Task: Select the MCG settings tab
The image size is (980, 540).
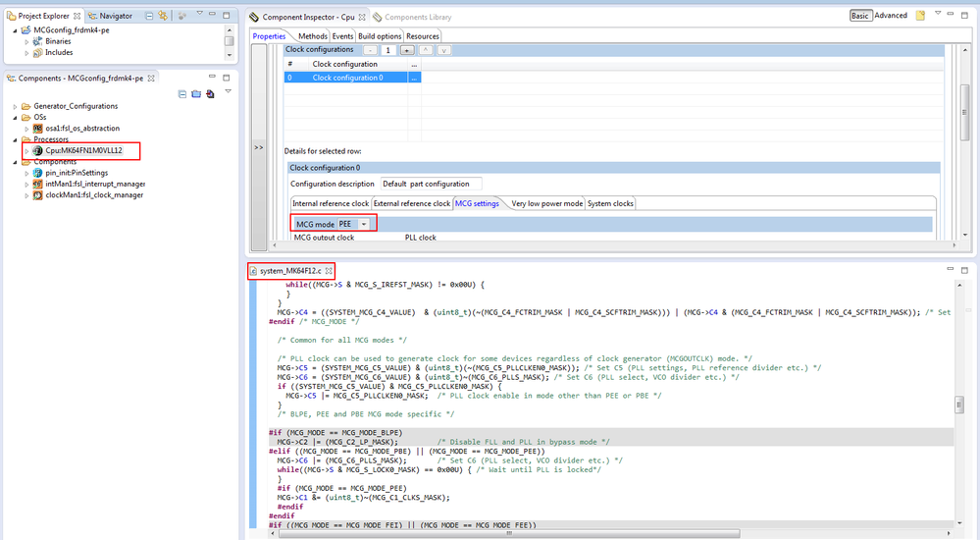Action: [x=477, y=203]
